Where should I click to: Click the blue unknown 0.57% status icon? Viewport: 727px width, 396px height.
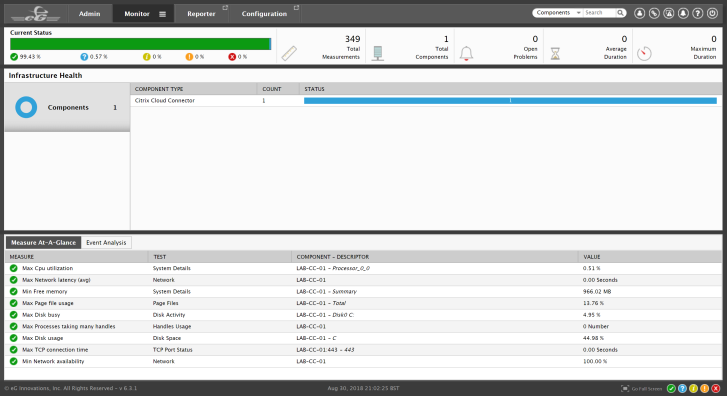(x=84, y=57)
